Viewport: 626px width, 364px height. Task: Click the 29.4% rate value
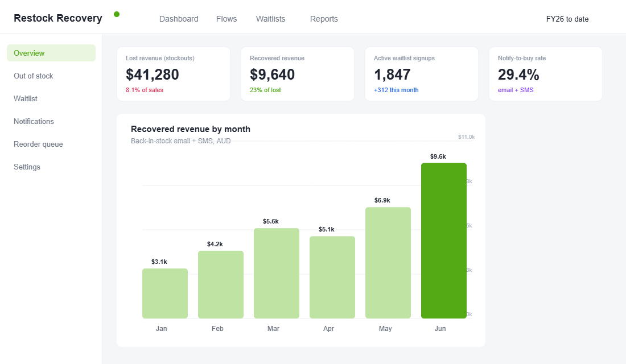[518, 75]
